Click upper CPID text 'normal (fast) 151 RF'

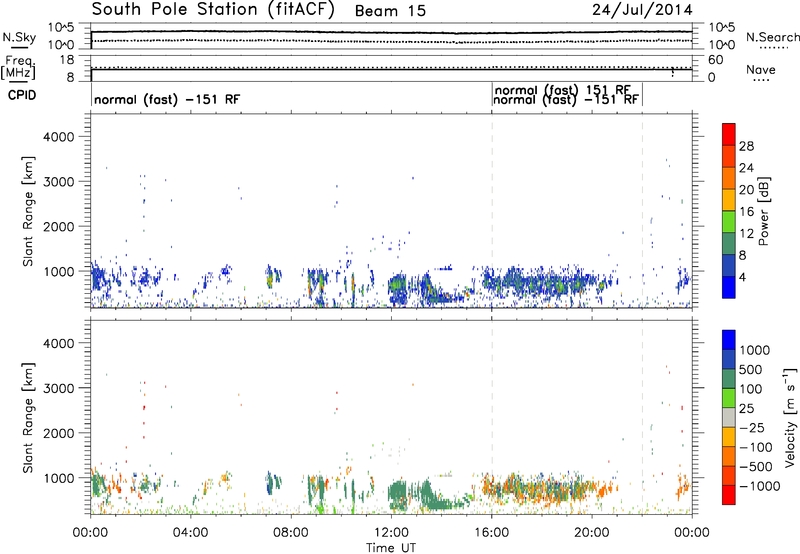click(563, 90)
